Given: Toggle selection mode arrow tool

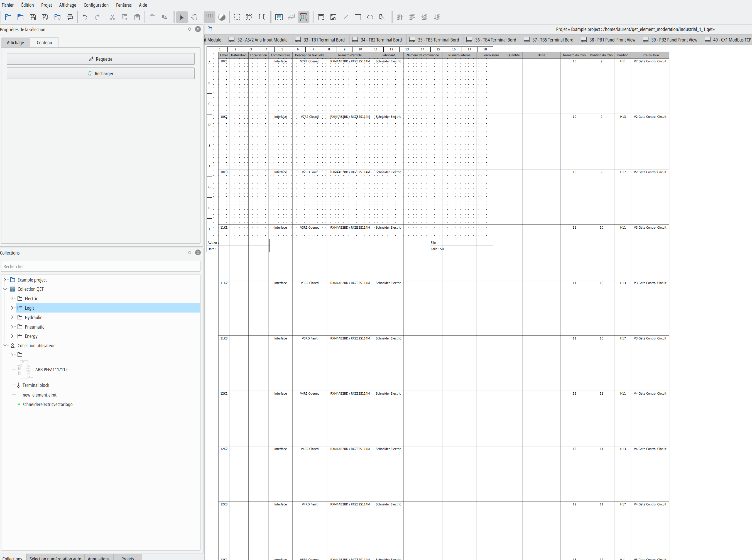Looking at the screenshot, I should (182, 17).
